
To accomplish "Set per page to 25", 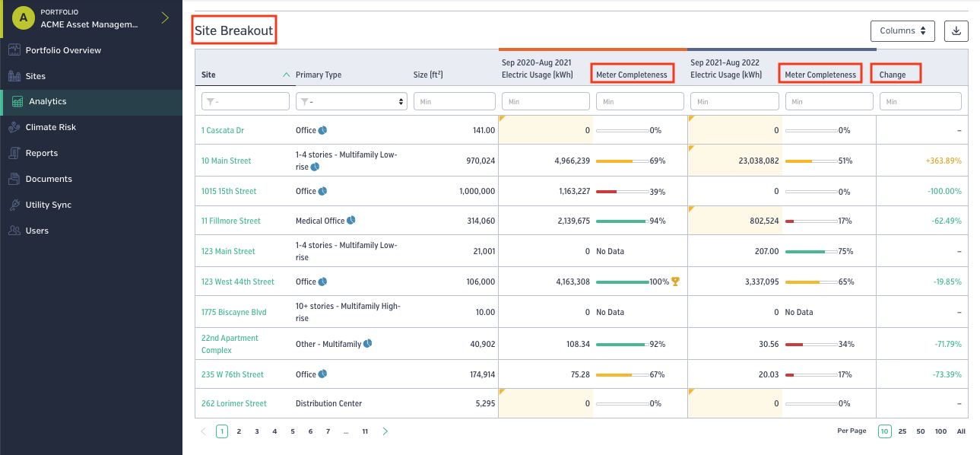I will point(902,431).
